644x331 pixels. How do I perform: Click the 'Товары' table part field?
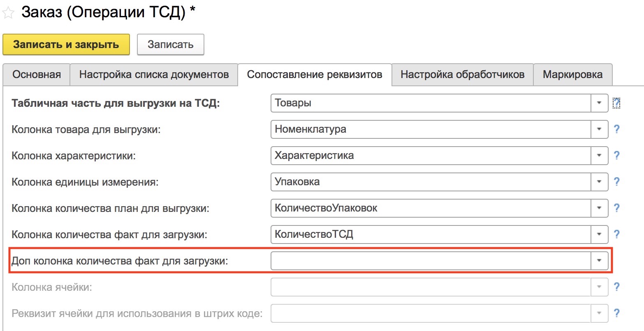tap(431, 103)
